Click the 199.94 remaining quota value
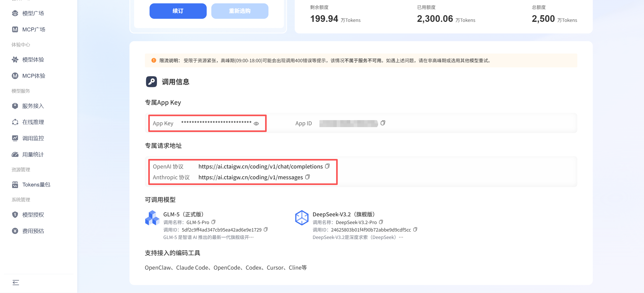The width and height of the screenshot is (644, 293). tap(324, 19)
